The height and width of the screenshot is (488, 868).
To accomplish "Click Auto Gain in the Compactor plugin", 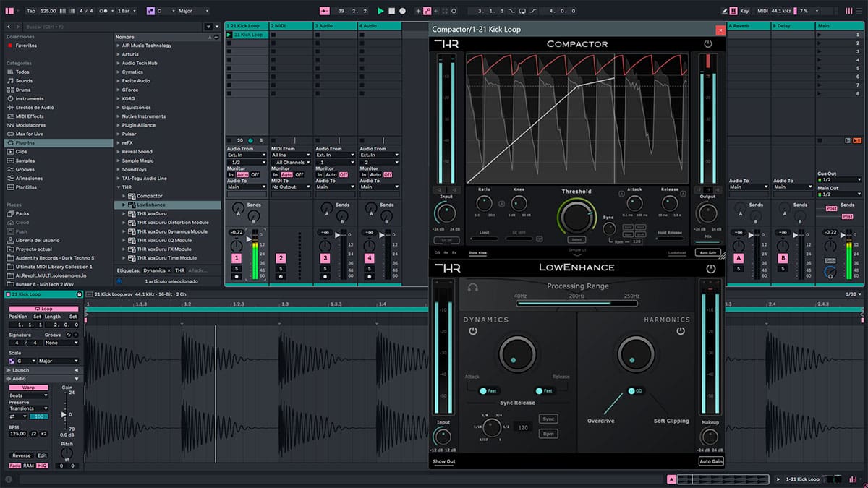I will tap(707, 252).
